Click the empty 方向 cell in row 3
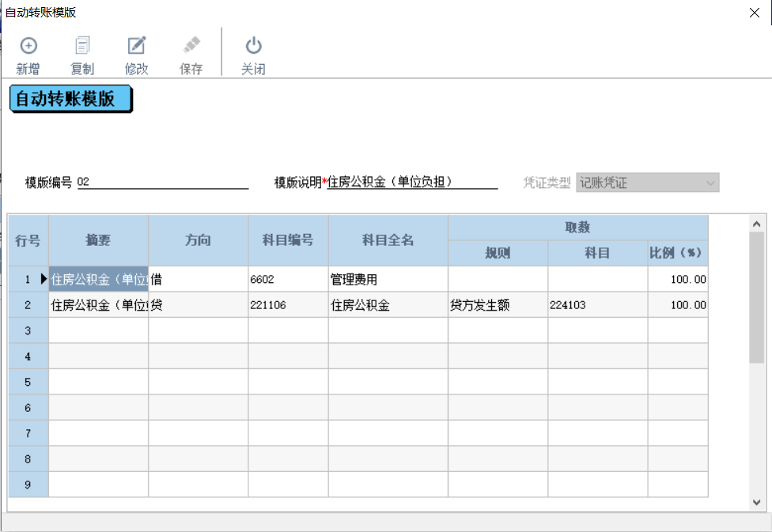772x532 pixels. point(199,330)
